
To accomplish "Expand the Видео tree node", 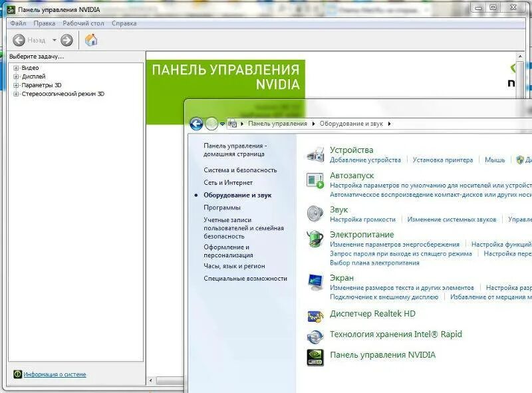I will 16,68.
